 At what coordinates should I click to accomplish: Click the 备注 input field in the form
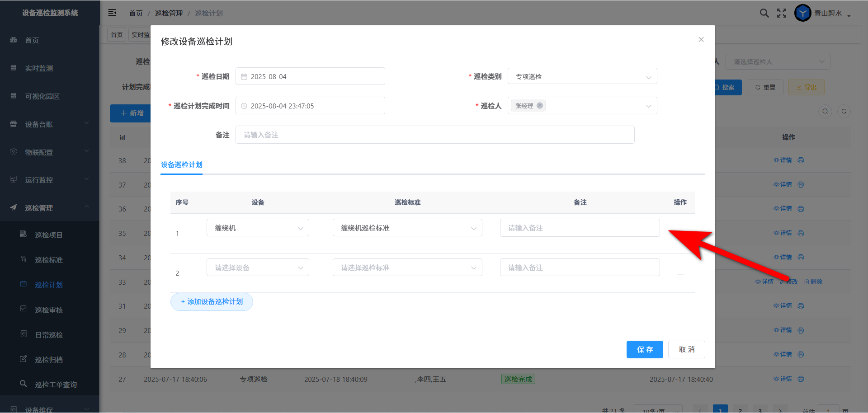point(434,135)
